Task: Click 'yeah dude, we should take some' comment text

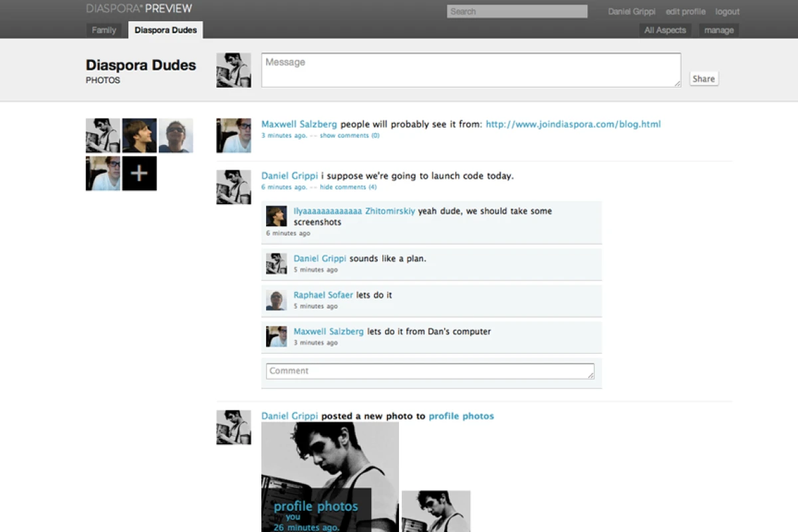Action: pos(423,216)
